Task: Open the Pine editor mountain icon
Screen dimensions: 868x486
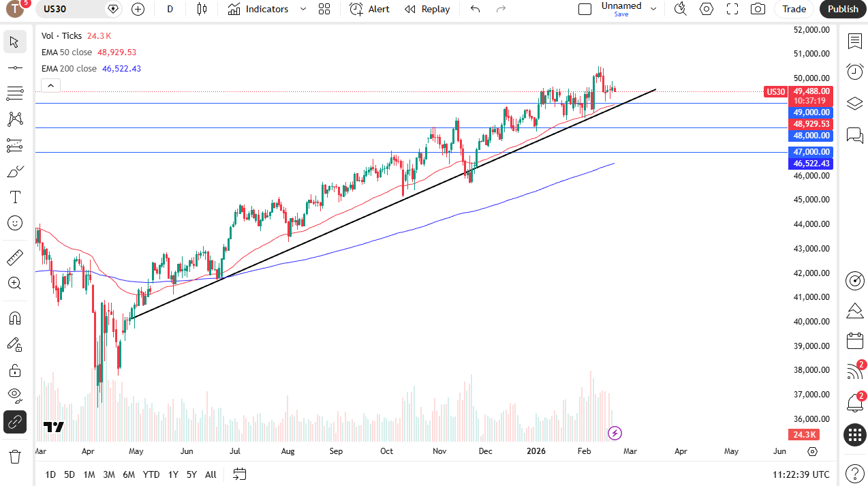Action: (x=854, y=311)
